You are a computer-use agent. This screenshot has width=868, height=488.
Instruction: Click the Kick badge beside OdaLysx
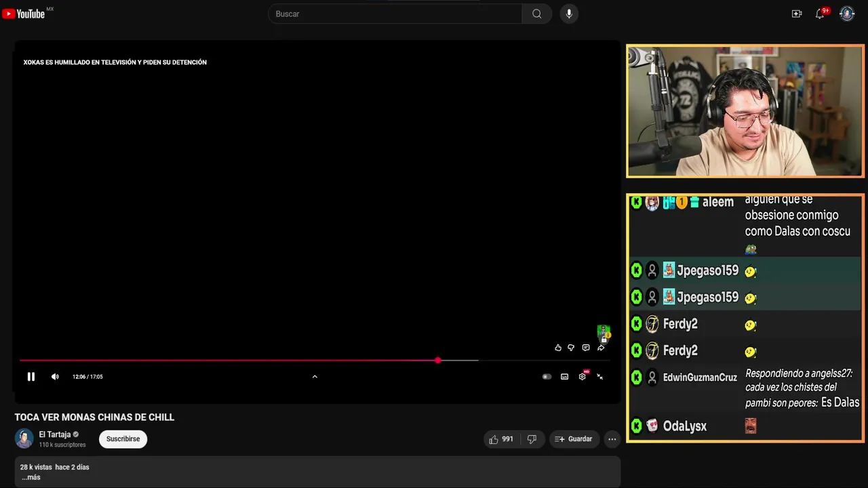click(x=636, y=426)
